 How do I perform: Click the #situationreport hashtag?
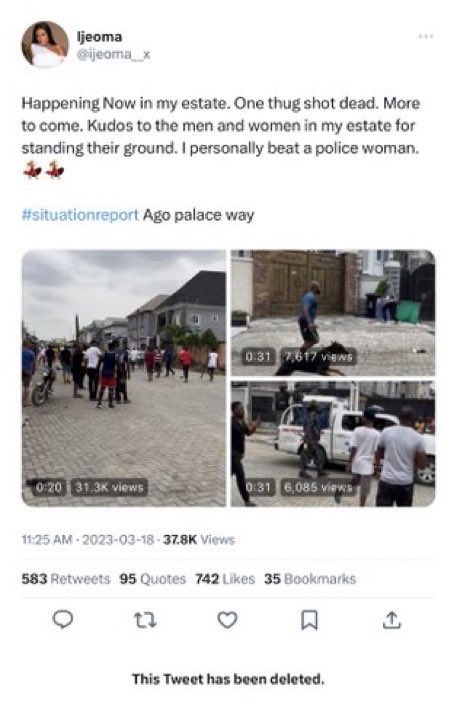click(x=80, y=215)
